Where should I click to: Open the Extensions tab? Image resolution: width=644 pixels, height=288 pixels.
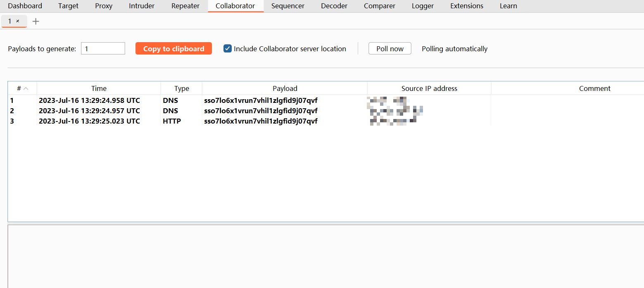point(467,6)
